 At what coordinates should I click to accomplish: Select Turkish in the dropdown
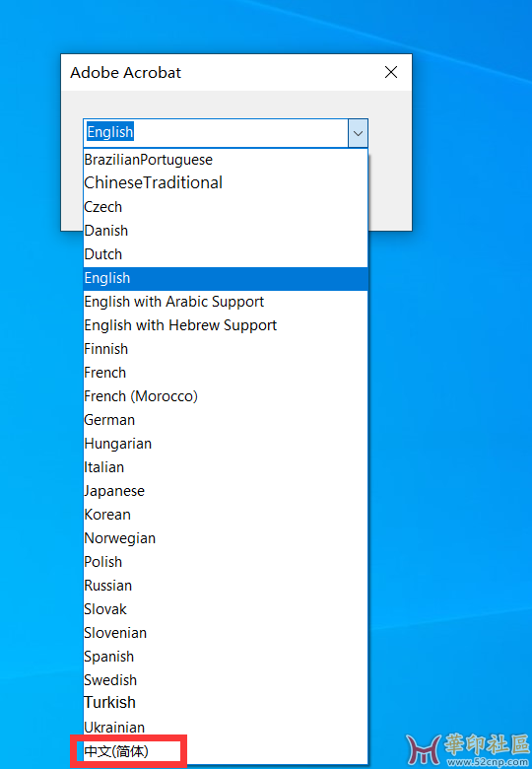(226, 703)
